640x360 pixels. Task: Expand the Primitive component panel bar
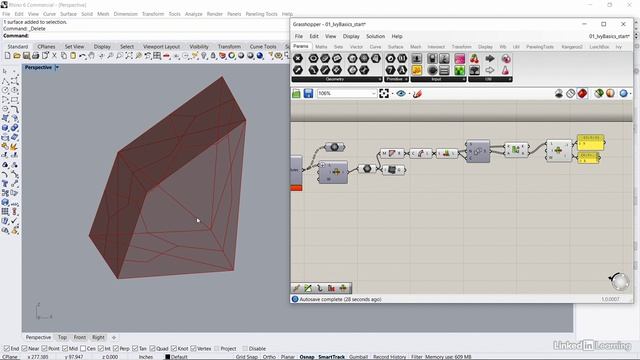tap(396, 79)
